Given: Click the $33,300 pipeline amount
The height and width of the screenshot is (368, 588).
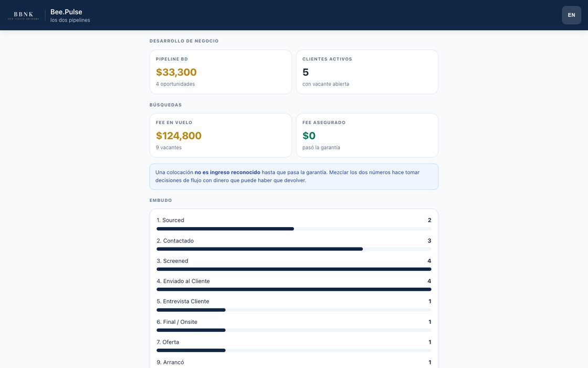Looking at the screenshot, I should [x=176, y=72].
